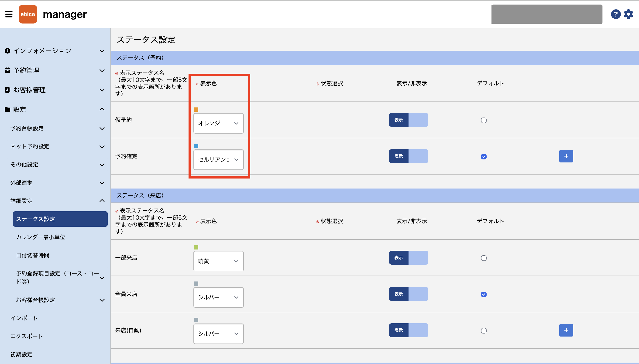Collapse 詳細設定 submenu

102,201
